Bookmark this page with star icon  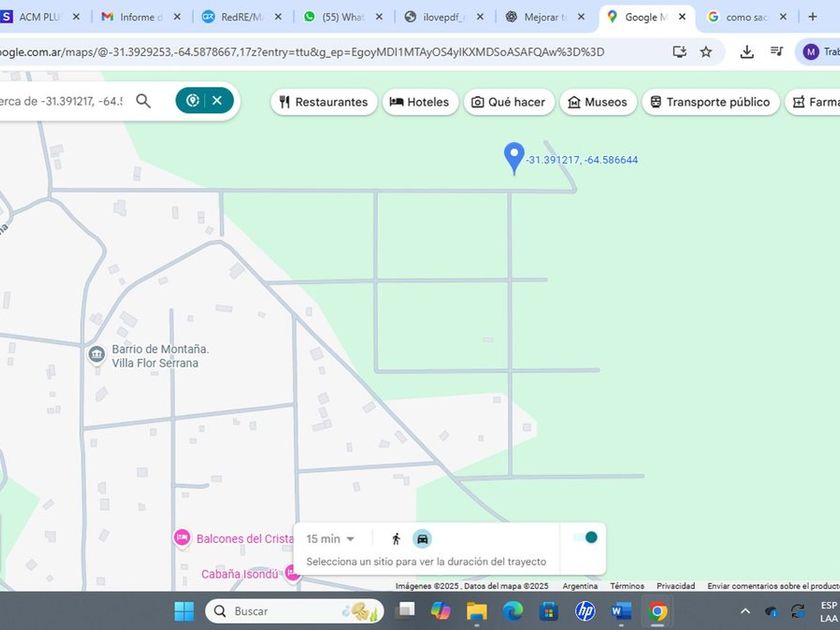click(706, 52)
